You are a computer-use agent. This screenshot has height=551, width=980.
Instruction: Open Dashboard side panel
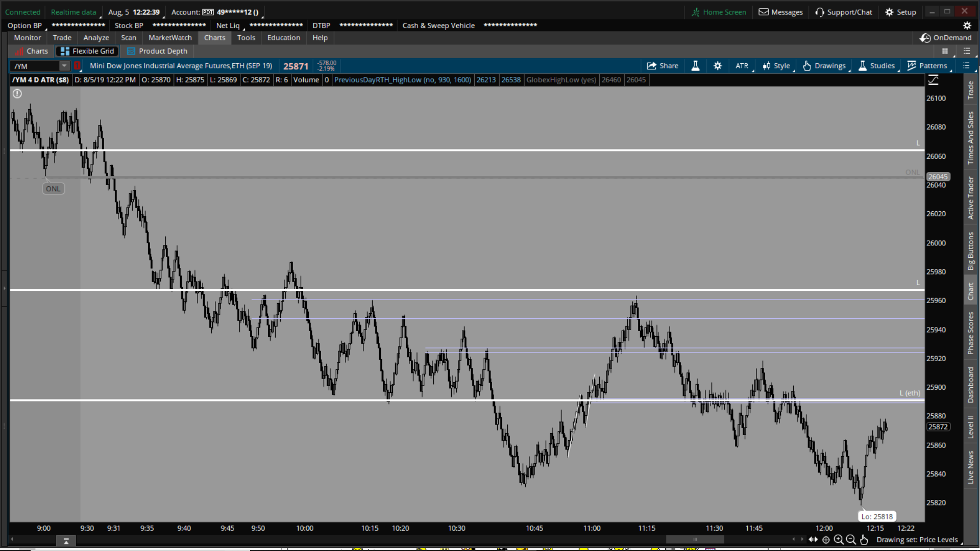click(970, 385)
